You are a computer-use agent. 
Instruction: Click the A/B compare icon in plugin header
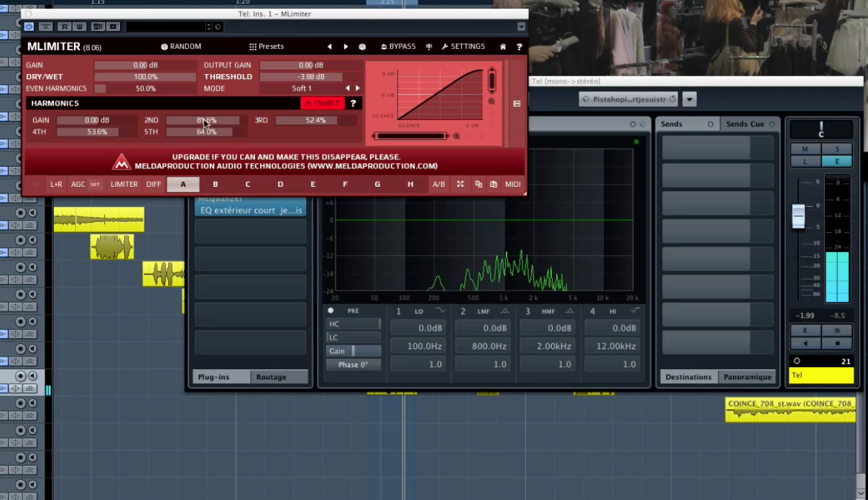[x=98, y=27]
